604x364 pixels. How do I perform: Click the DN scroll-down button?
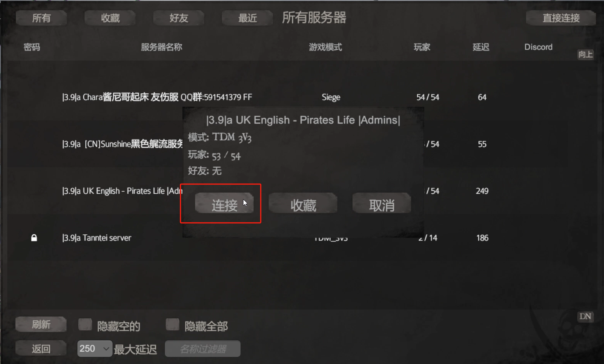[x=586, y=316]
